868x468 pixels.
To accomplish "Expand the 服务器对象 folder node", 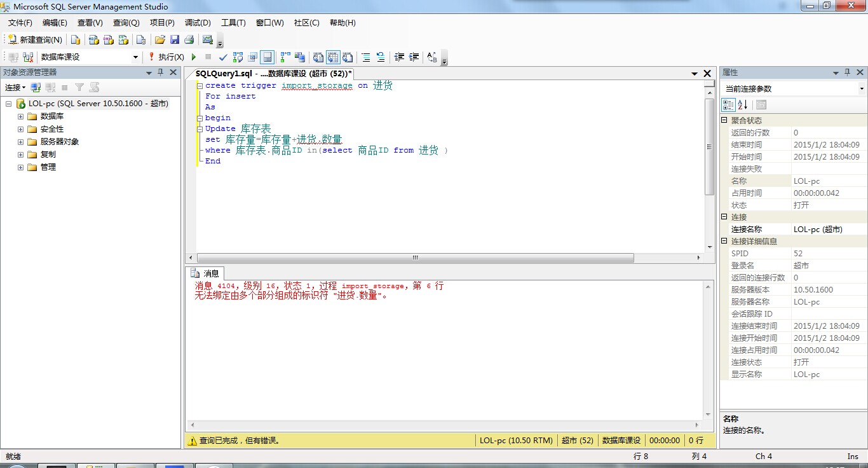I will click(21, 142).
